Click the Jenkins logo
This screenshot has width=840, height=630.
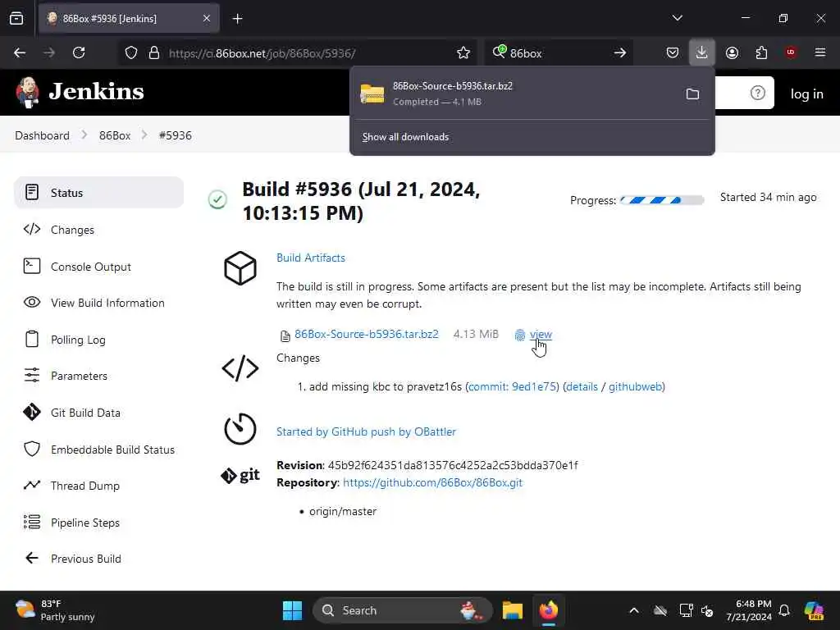(80, 92)
